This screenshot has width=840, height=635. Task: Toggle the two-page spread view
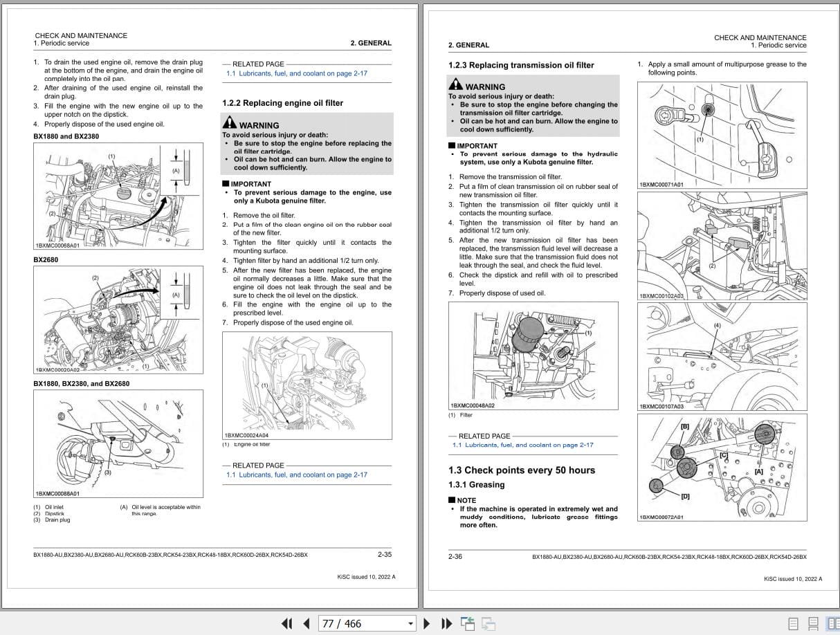(x=833, y=623)
